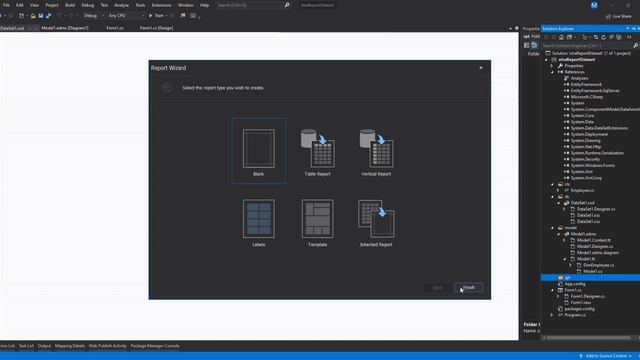Select the Blank report type
Image resolution: width=640 pixels, height=360 pixels.
click(259, 151)
